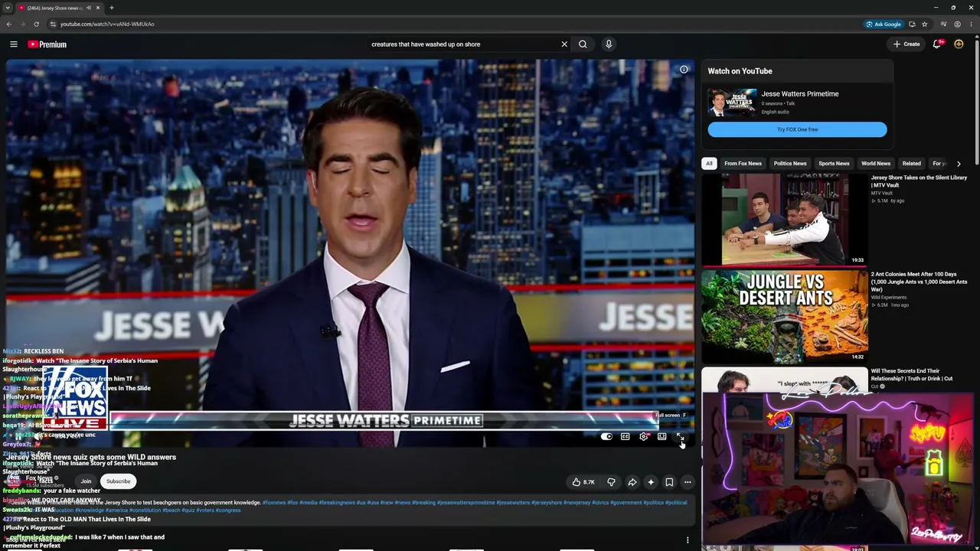This screenshot has width=980, height=551.
Task: Click the browser address bar URL
Action: (x=107, y=24)
